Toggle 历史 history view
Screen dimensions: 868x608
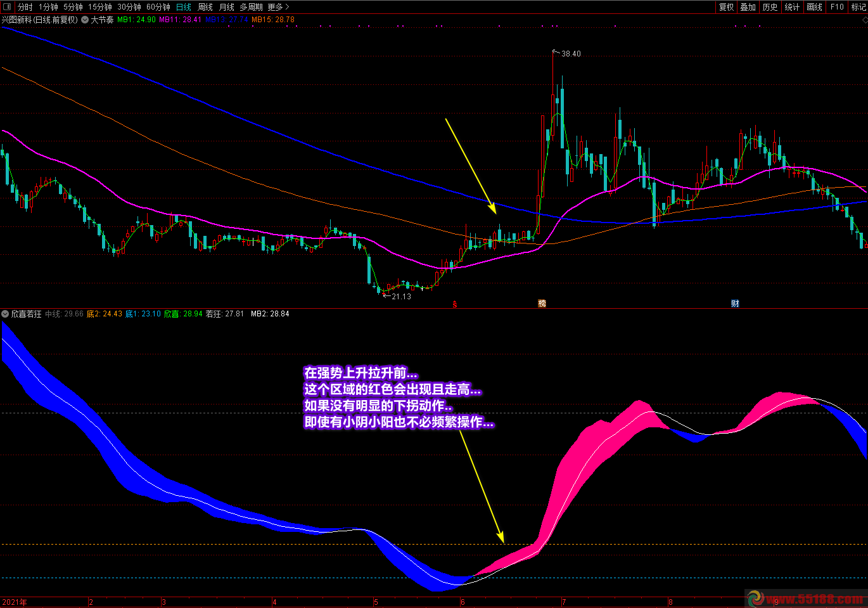(770, 7)
